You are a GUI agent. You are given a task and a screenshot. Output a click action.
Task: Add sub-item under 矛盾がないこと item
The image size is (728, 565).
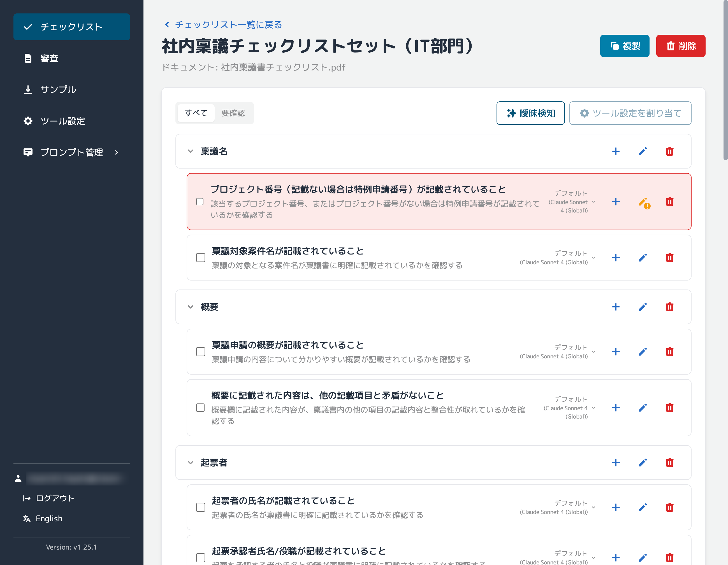click(616, 408)
